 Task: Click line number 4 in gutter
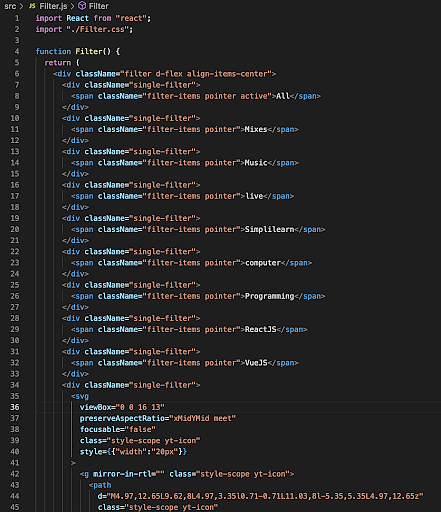[x=17, y=51]
